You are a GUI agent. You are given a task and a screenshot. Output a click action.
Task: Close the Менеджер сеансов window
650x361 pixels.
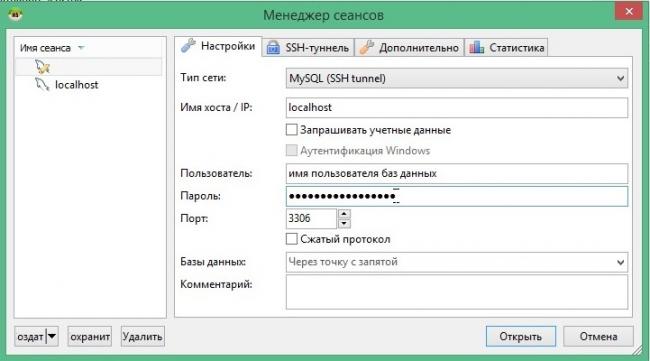[x=629, y=11]
